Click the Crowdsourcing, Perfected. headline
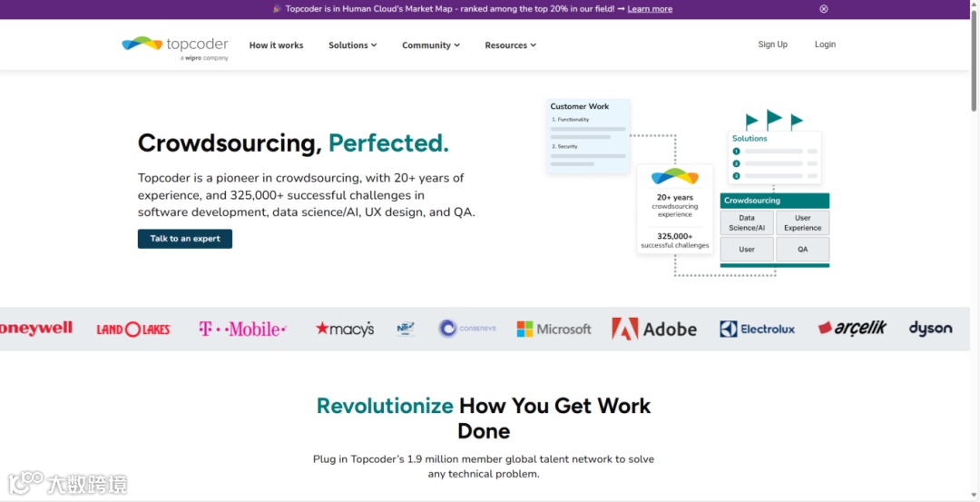Image resolution: width=980 pixels, height=502 pixels. coord(293,143)
